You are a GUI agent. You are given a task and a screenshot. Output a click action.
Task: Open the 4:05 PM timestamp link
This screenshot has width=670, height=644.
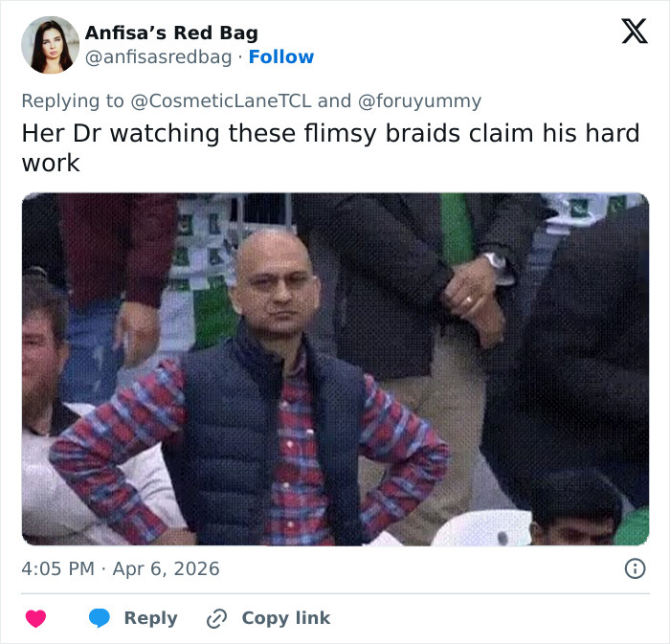point(57,568)
